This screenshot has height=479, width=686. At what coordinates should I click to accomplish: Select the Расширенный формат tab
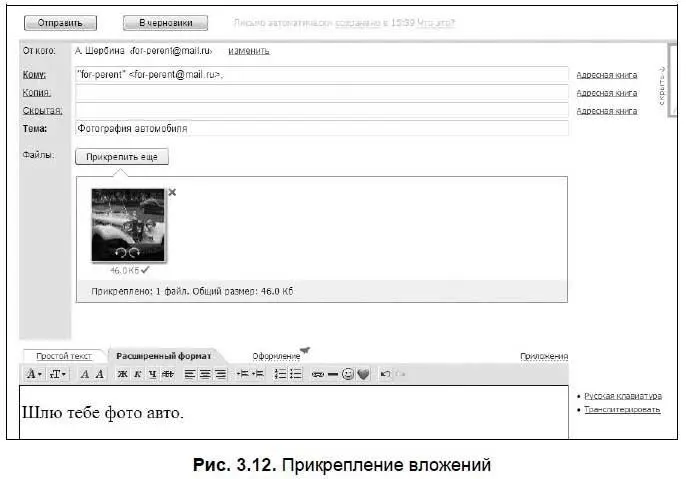(x=161, y=355)
